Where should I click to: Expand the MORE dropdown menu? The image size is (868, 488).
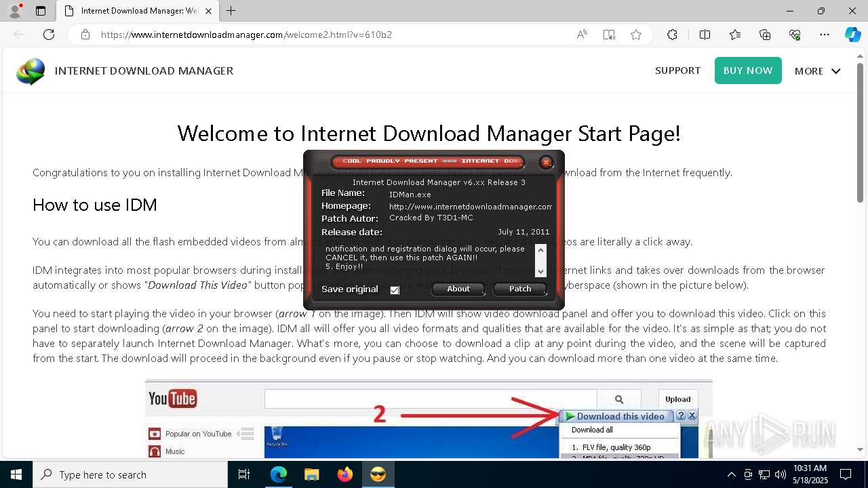tap(818, 71)
